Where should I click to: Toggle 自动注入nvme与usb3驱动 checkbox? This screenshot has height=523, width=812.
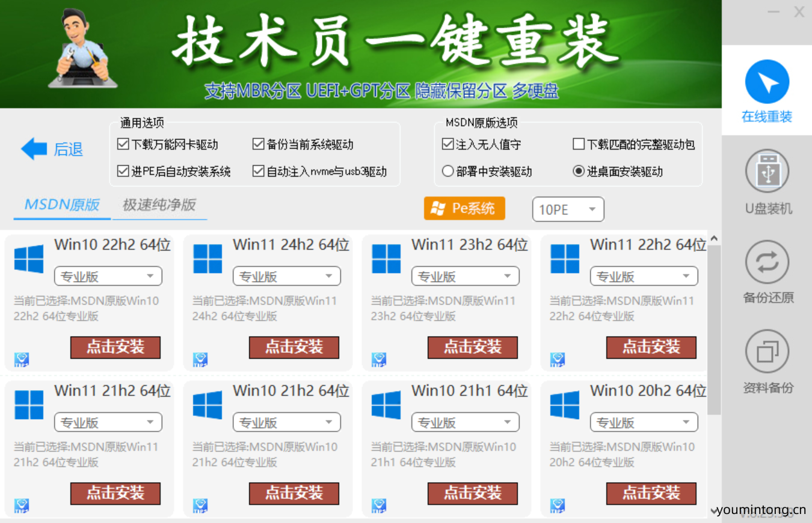pos(258,171)
